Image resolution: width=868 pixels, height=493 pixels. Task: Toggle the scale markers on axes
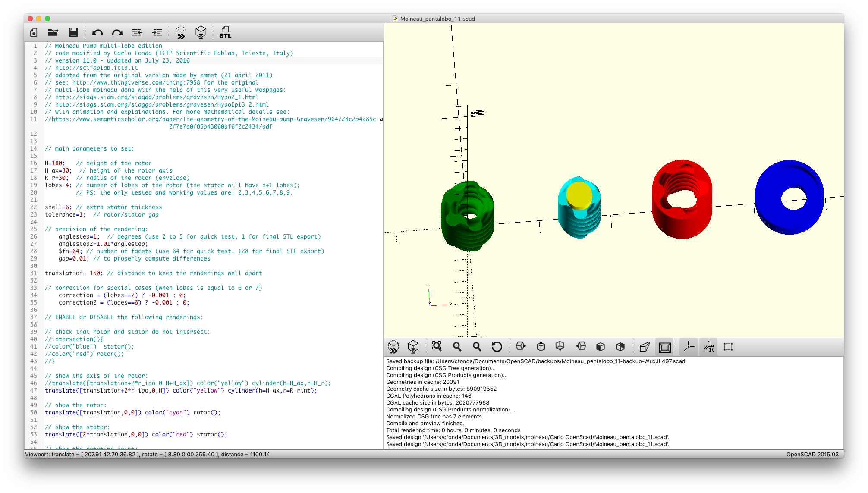709,347
